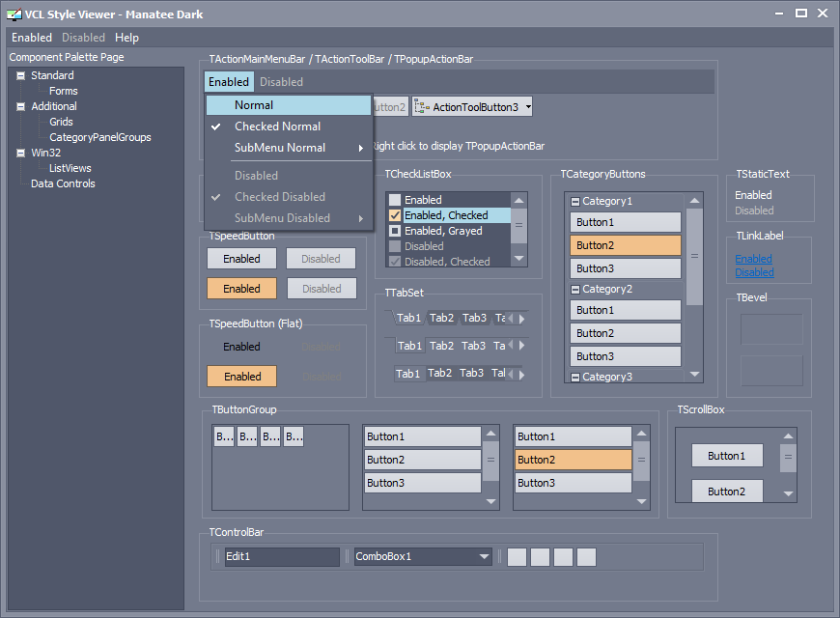Click orange Button2 in TButtonGroup
The image size is (840, 618).
point(573,460)
